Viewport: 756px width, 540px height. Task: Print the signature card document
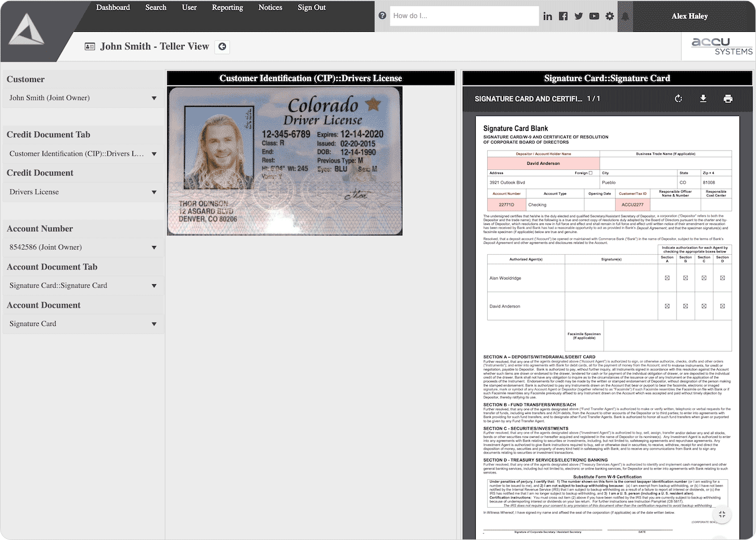[x=728, y=99]
